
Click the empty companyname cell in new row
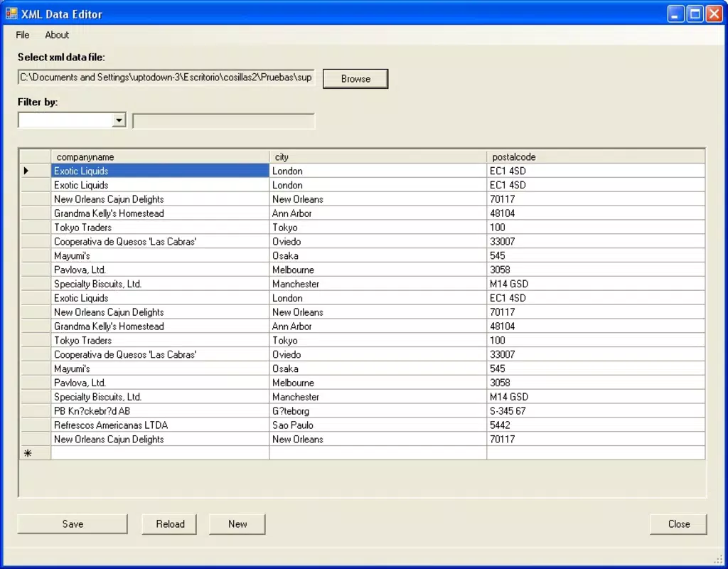tap(160, 453)
